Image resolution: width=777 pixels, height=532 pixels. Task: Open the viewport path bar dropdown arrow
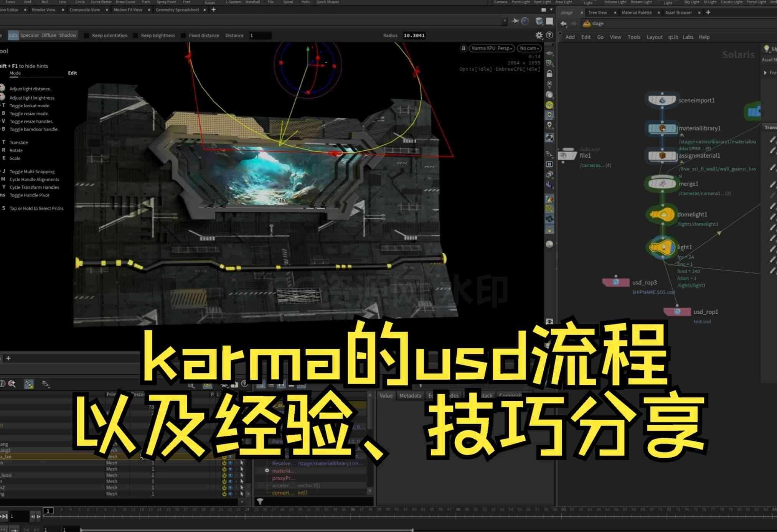(505, 21)
